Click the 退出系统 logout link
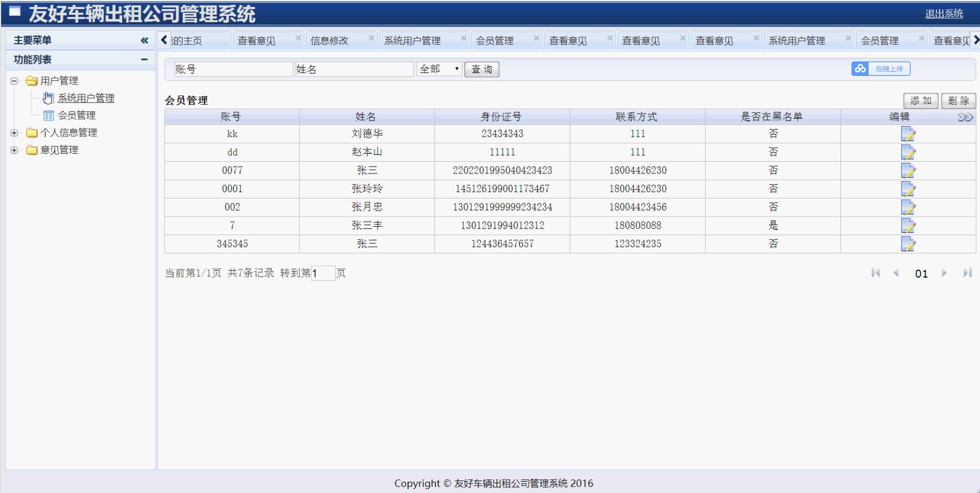 click(944, 14)
